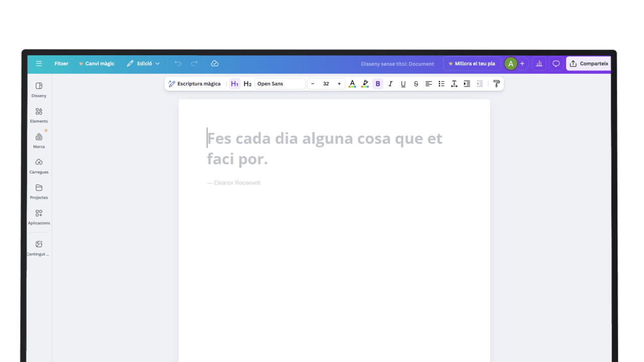This screenshot has height=362, width=644.
Task: Click the Comparteix share button
Action: [589, 64]
